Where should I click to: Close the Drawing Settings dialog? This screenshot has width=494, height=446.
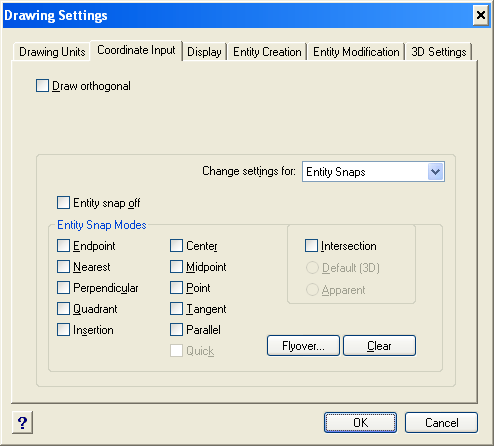tap(480, 15)
